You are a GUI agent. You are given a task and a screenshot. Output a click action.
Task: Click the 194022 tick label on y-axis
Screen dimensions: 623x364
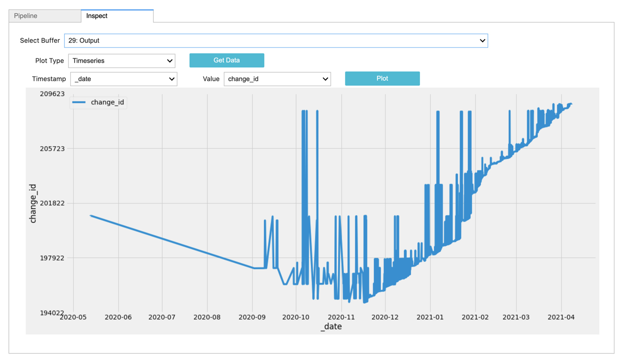[52, 313]
